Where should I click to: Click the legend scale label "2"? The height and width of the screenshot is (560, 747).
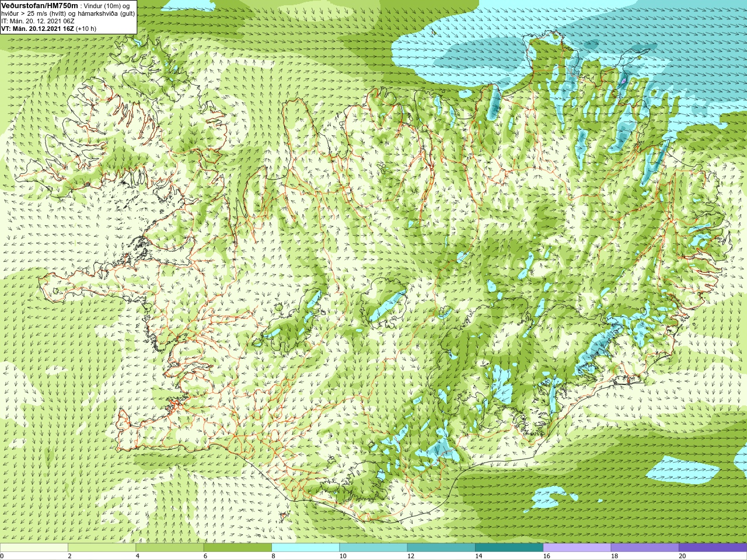(x=69, y=556)
